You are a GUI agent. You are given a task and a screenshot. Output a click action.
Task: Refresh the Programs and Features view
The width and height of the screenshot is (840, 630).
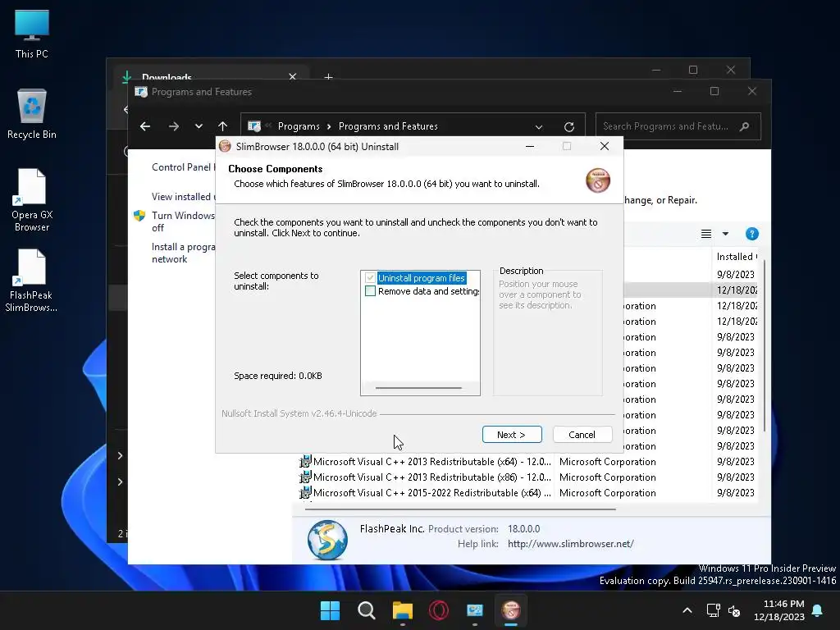click(x=569, y=127)
